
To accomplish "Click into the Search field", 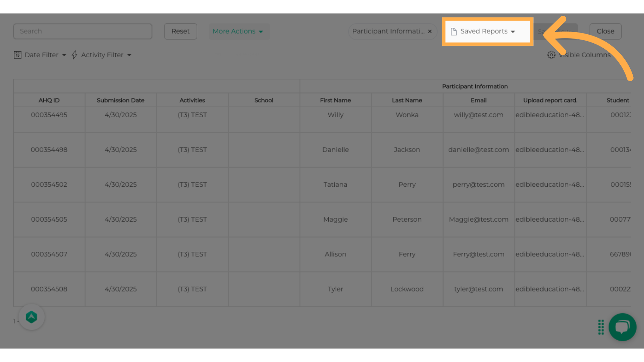I will (x=83, y=31).
